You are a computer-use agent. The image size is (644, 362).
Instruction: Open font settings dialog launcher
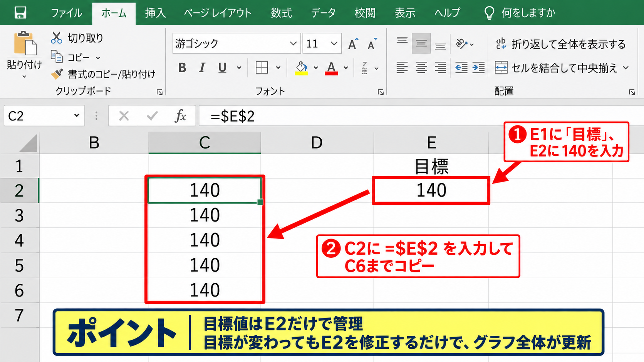[x=381, y=92]
